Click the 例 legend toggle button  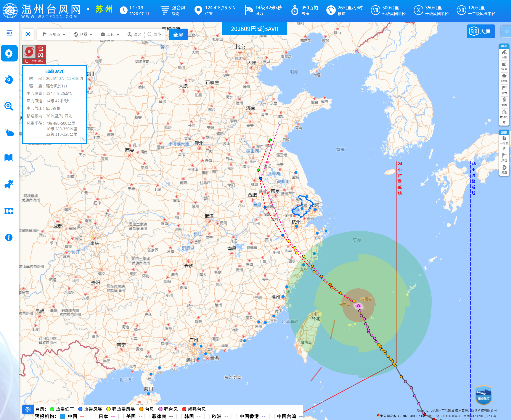[x=28, y=410]
